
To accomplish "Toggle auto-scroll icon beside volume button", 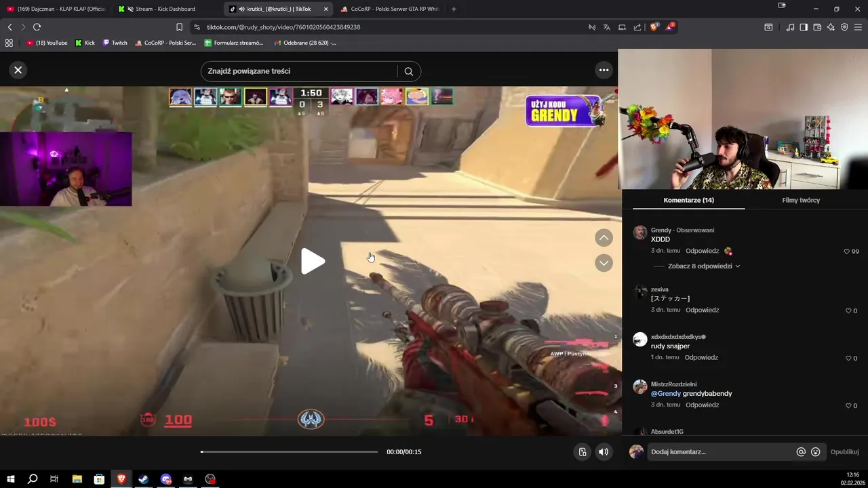I will click(x=583, y=452).
